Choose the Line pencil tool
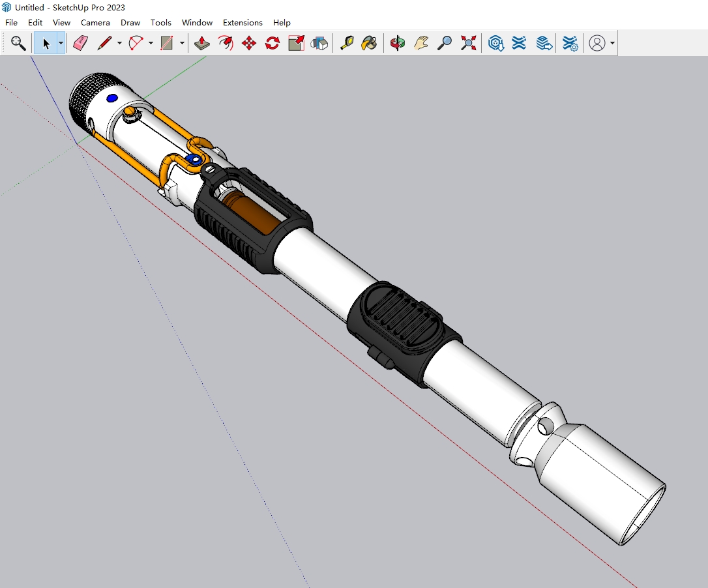 (x=104, y=44)
